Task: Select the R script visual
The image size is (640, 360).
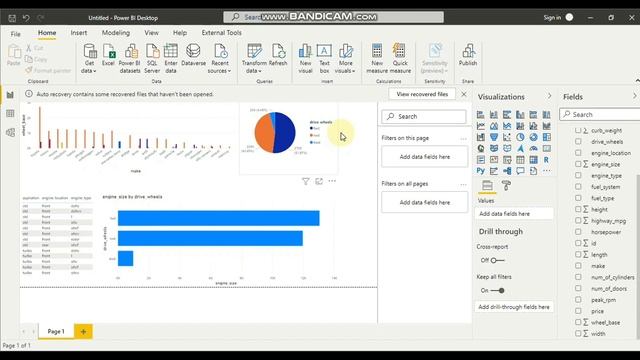Action: coord(547,160)
